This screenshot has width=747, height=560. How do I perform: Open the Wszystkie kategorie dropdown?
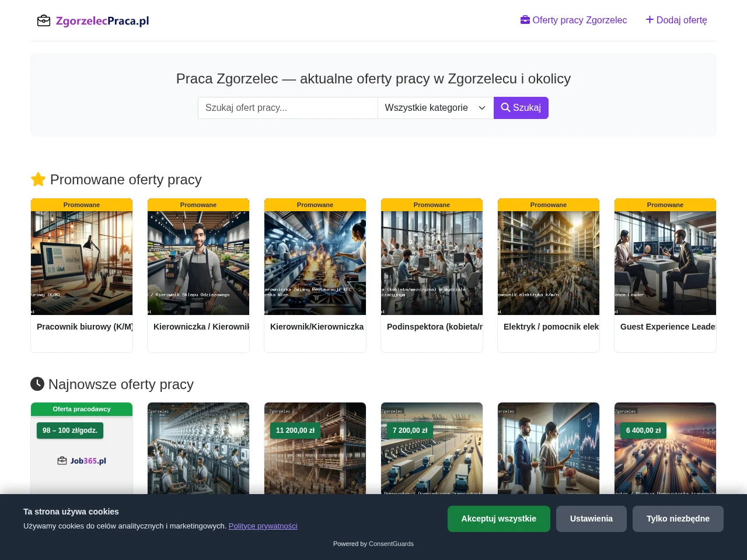[435, 108]
